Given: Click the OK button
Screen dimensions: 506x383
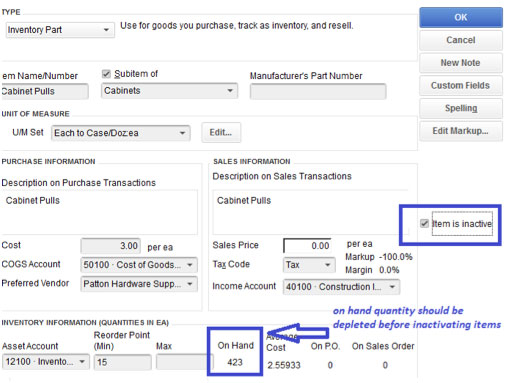Looking at the screenshot, I should [461, 17].
